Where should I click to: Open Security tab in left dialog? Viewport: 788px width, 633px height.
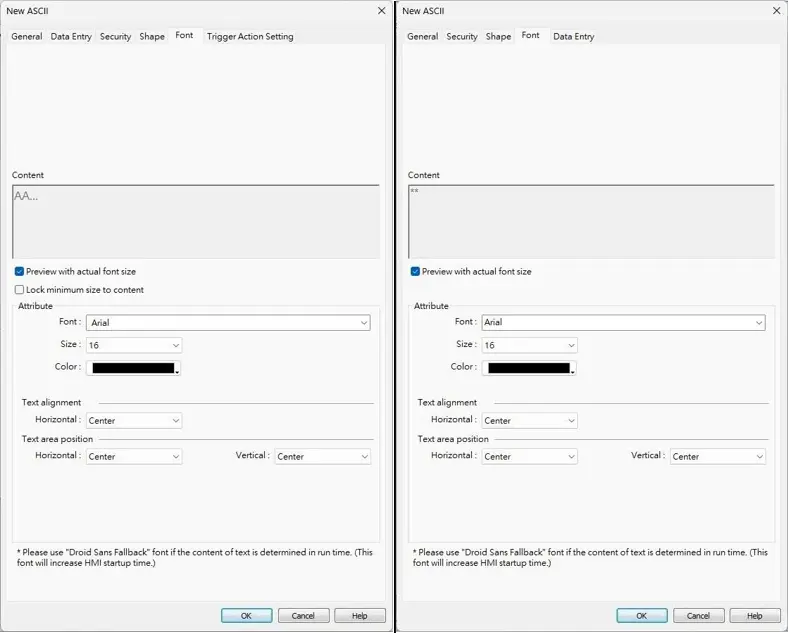115,37
